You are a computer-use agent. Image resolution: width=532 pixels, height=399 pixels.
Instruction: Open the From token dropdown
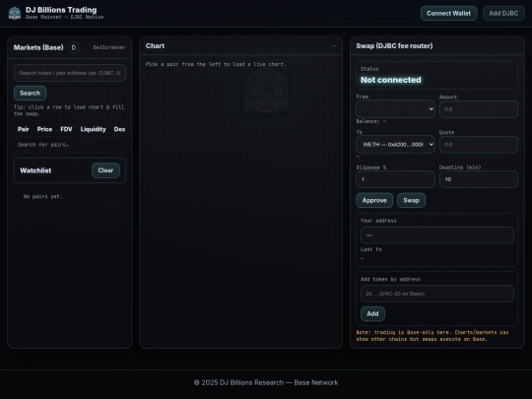395,109
